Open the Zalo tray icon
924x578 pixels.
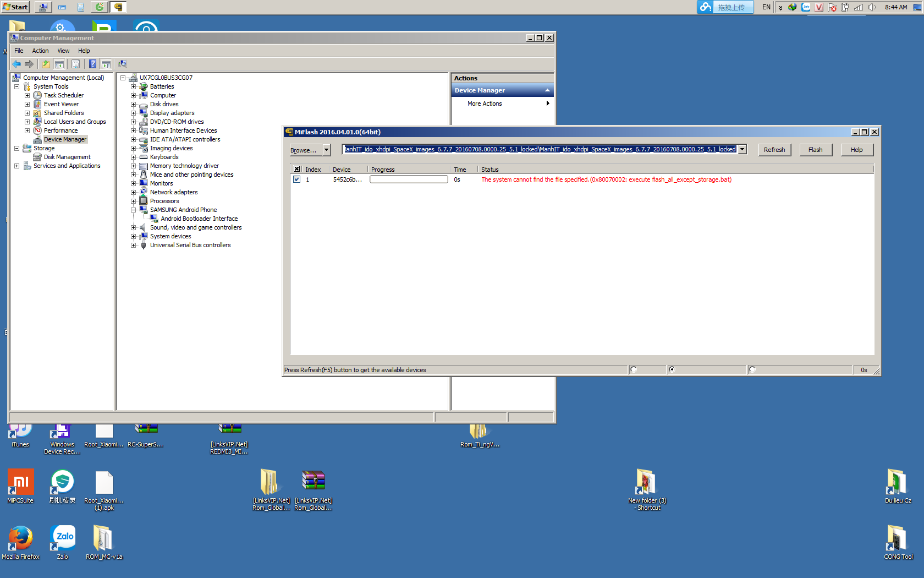coord(806,7)
